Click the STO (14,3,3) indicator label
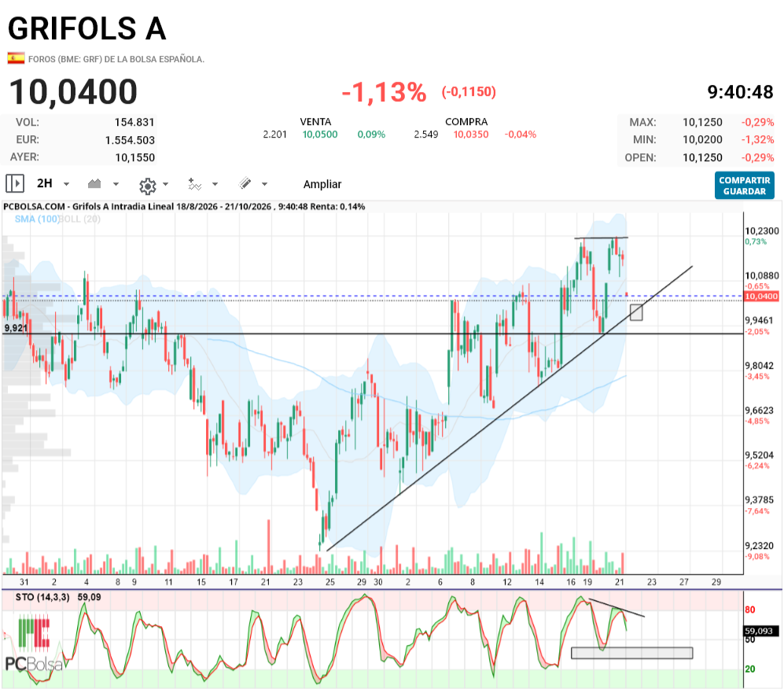This screenshot has width=784, height=689. (42, 597)
